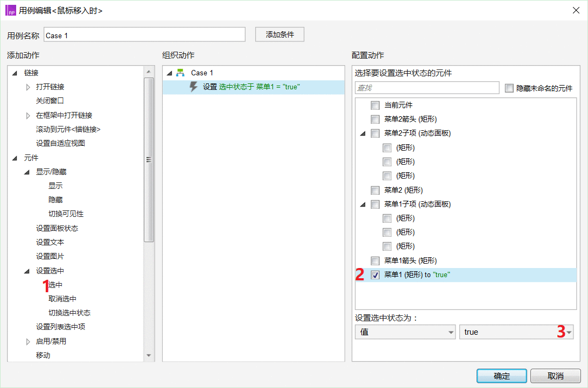This screenshot has width=588, height=388.
Task: Click the Case 1 flowchart icon
Action: point(180,73)
